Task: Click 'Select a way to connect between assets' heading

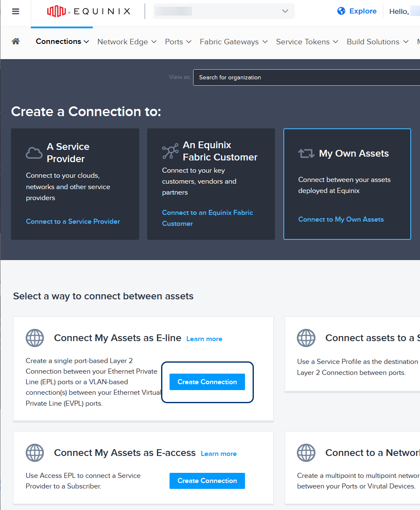Action: tap(103, 296)
